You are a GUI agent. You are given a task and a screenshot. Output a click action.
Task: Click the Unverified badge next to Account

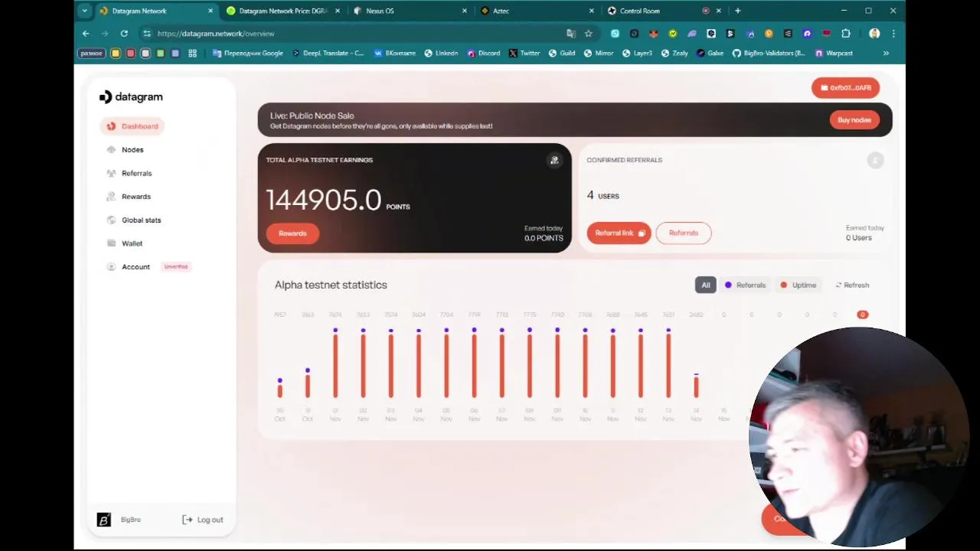click(176, 267)
